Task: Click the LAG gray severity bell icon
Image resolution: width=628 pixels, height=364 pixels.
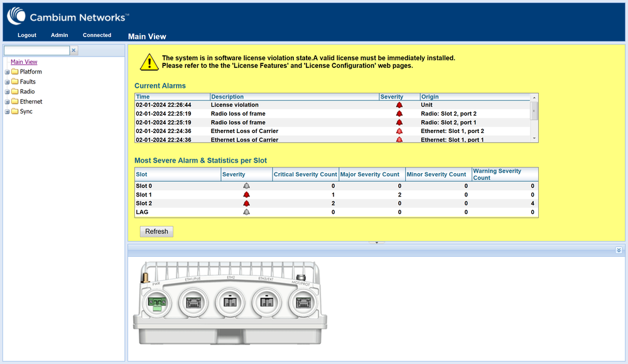Action: [246, 212]
